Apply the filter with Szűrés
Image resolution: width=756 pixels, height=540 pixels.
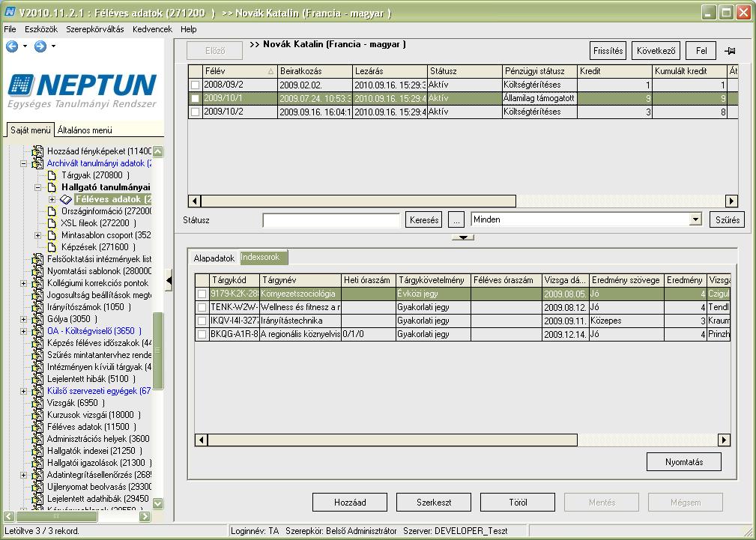pos(727,220)
